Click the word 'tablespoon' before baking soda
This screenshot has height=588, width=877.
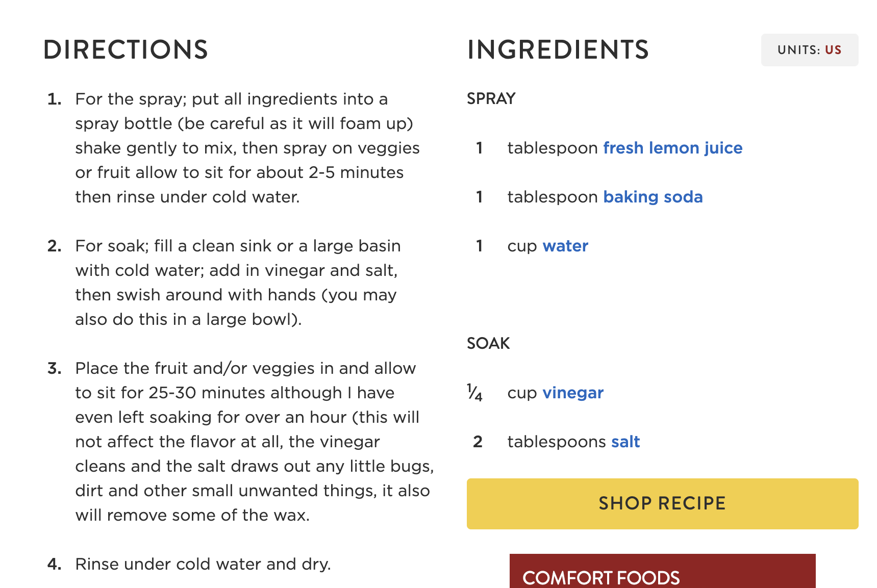552,197
